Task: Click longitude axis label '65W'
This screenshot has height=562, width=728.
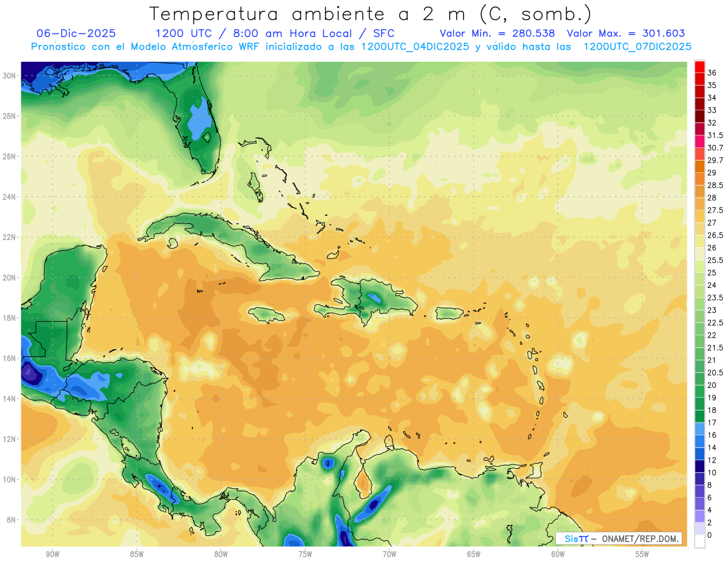Action: point(474,554)
